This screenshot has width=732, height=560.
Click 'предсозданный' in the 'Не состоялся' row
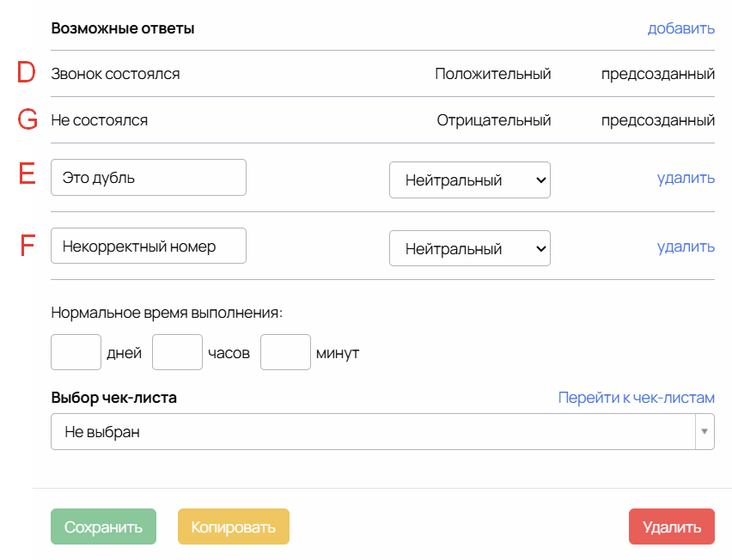click(x=658, y=121)
